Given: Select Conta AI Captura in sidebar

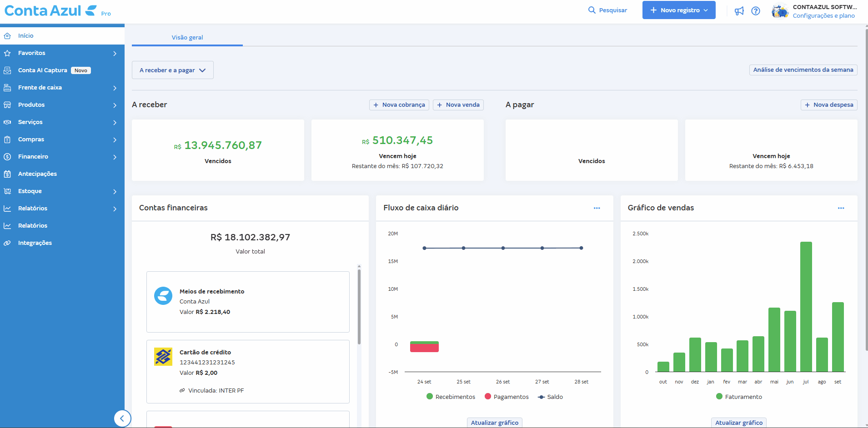Looking at the screenshot, I should (43, 70).
